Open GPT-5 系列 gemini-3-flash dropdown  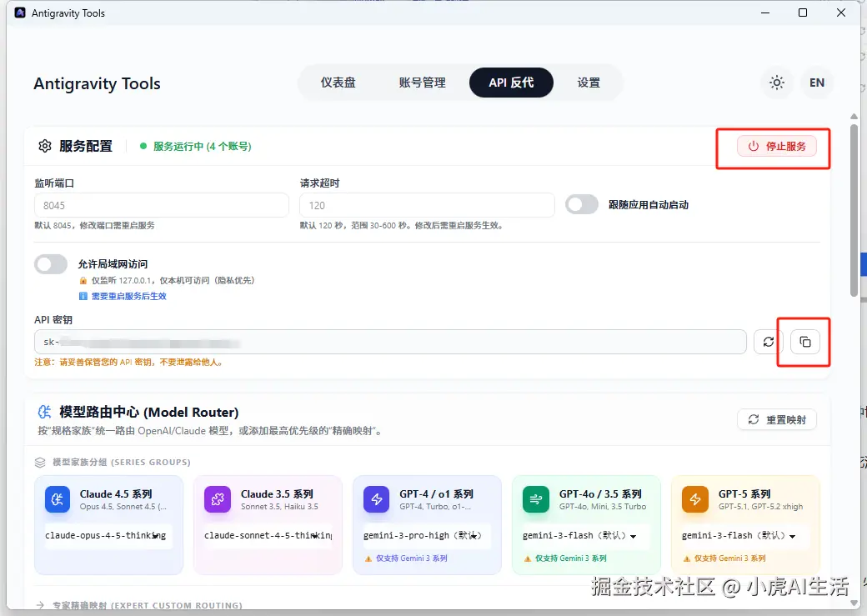click(x=744, y=536)
